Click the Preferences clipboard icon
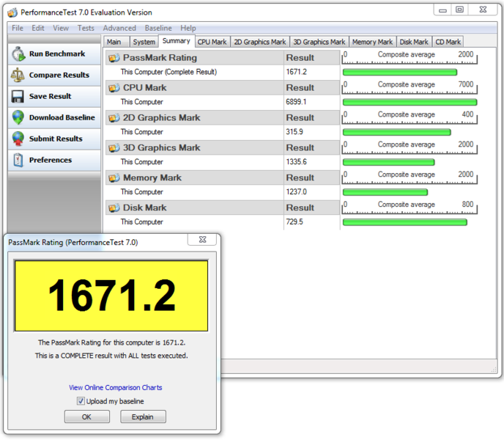 (x=18, y=160)
